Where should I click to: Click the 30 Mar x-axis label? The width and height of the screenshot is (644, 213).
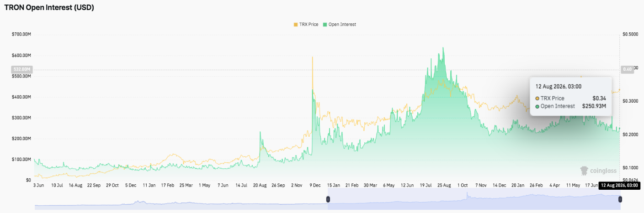pyautogui.click(x=370, y=186)
